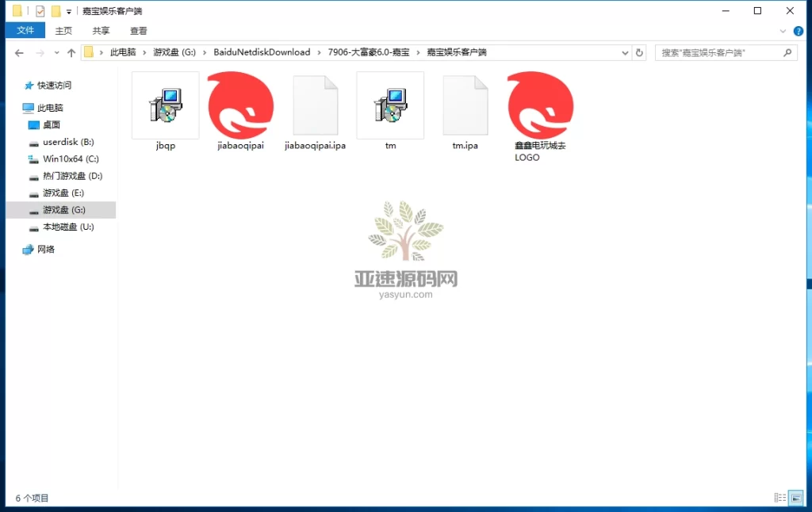Click the Up one level arrow
This screenshot has height=512, width=812.
coord(71,51)
